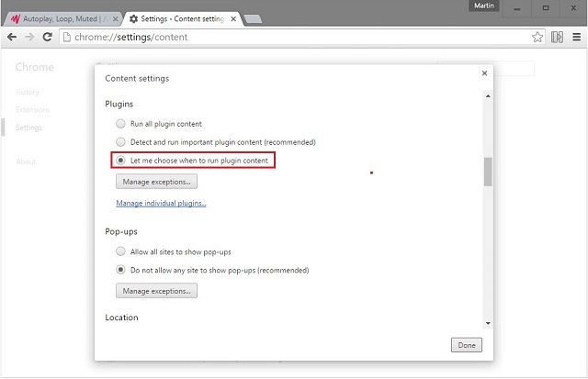Close the Autoplay, Loop, Muted tab
Screen dimensions: 588x379
115,18
